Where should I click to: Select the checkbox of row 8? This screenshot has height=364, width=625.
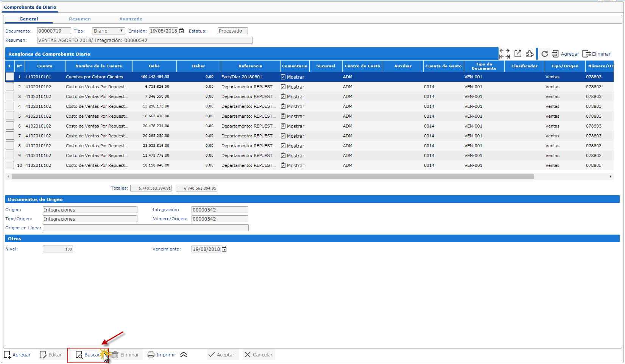click(x=10, y=145)
